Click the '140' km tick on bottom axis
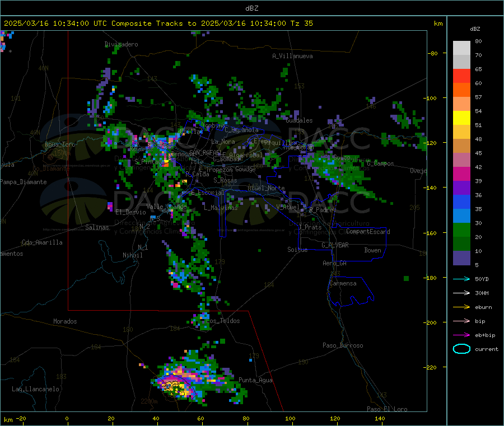 (380, 418)
